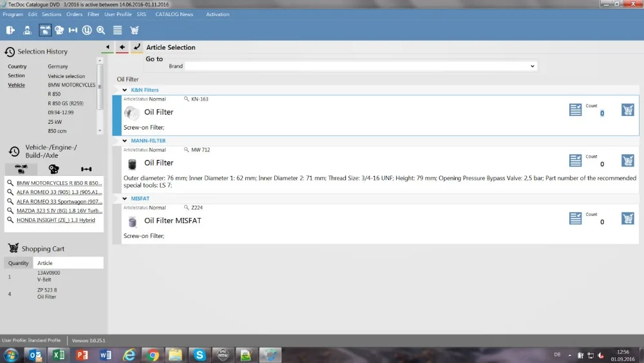Click the Count field for Z224
Viewport: 644px width, 363px height.
pos(601,222)
